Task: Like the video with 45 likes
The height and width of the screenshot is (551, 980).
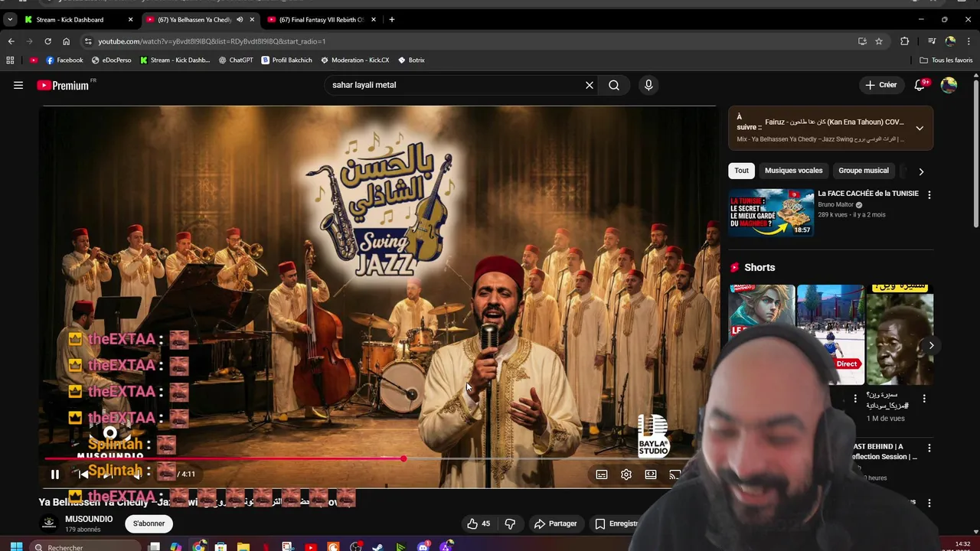Action: point(479,523)
